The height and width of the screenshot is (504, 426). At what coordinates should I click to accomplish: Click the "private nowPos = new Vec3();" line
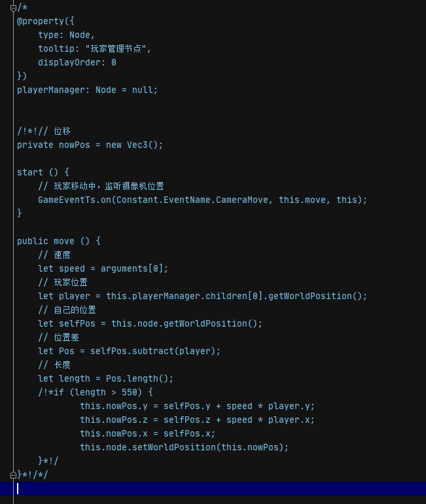tap(90, 145)
